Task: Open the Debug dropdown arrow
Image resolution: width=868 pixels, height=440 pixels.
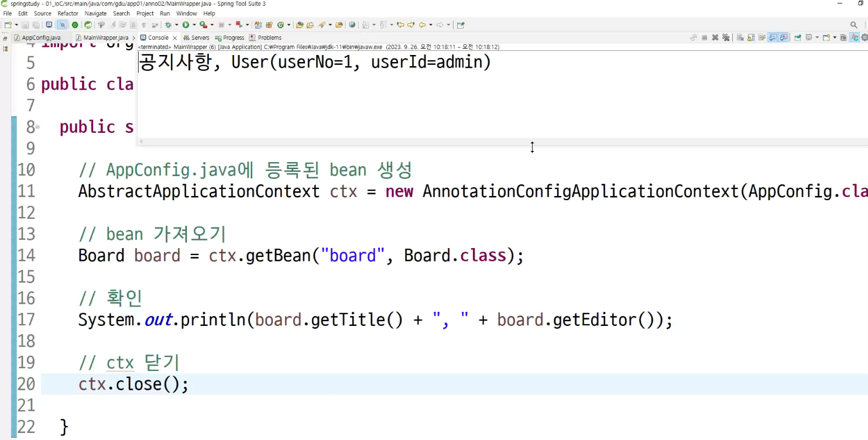Action: tap(177, 25)
